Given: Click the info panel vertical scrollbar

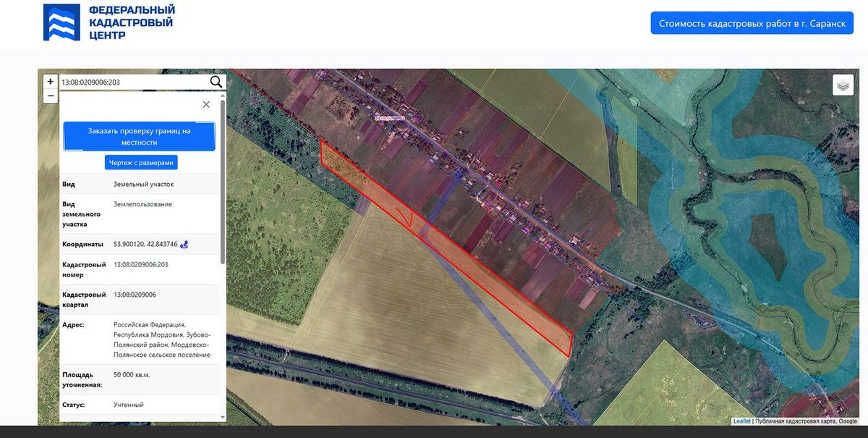Looking at the screenshot, I should point(223,182).
